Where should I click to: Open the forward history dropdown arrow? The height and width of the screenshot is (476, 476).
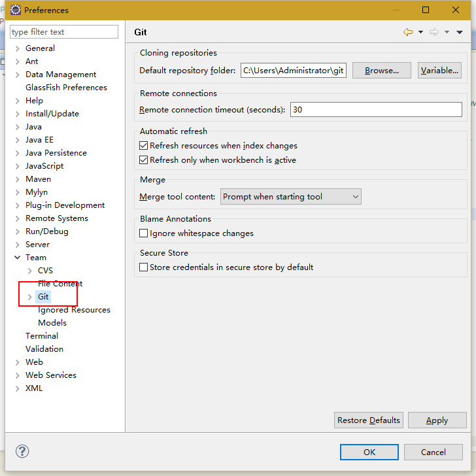point(447,32)
